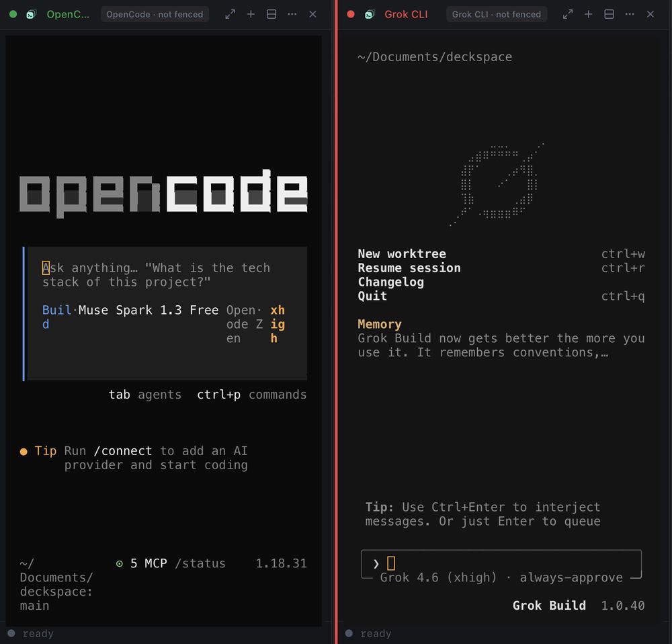The image size is (672, 644).
Task: Click 'OpenCode Zen' provider text
Action: coord(245,324)
